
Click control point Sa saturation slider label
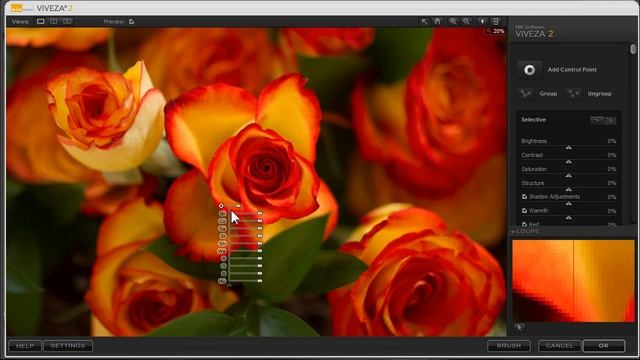222,229
